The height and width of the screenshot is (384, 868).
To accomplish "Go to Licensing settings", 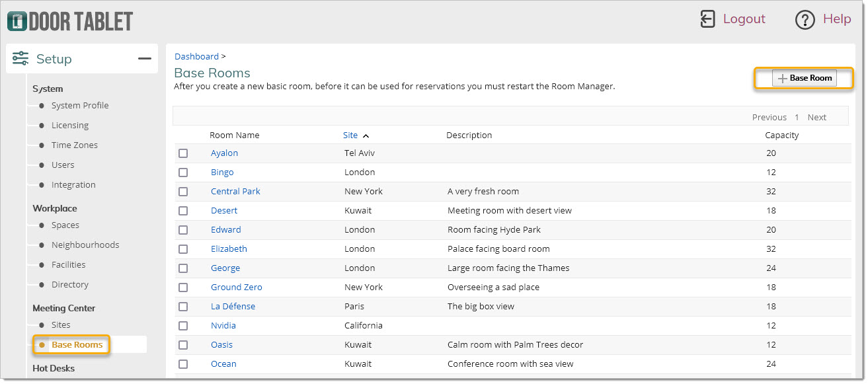I will coord(69,126).
